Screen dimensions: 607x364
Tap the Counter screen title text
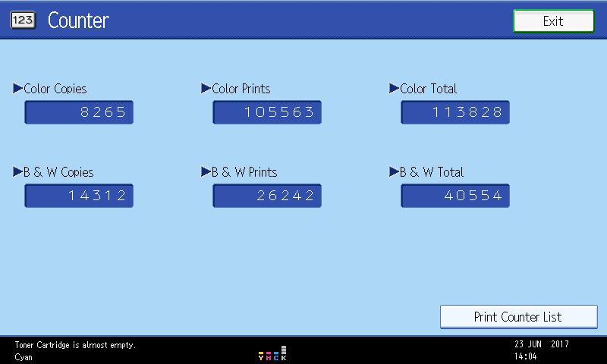tap(78, 21)
